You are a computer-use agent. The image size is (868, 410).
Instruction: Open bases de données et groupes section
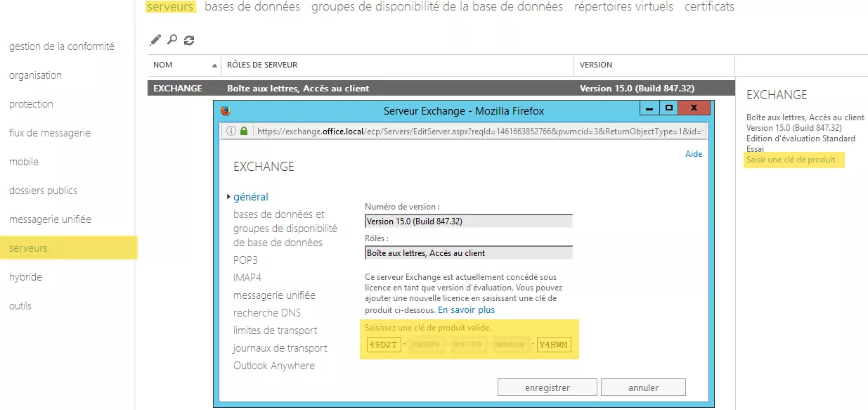pyautogui.click(x=285, y=229)
